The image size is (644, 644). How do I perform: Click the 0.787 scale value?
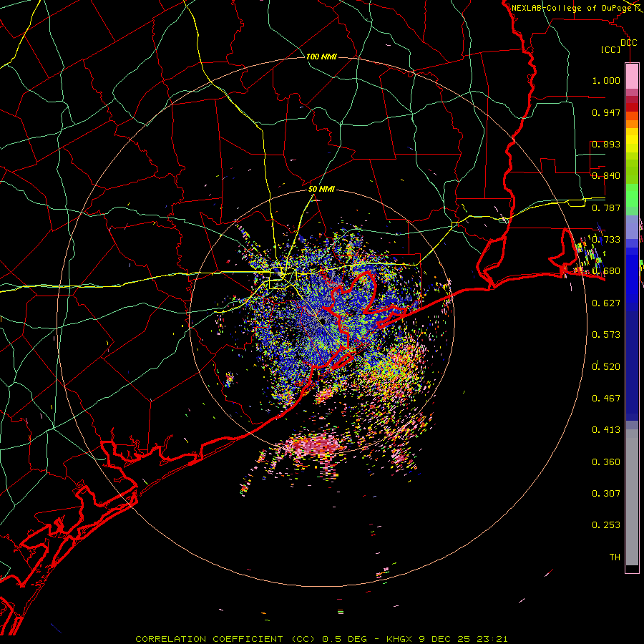pyautogui.click(x=606, y=208)
